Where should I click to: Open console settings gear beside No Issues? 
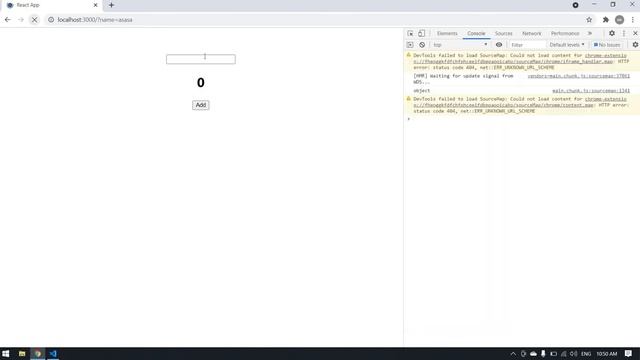[x=635, y=45]
